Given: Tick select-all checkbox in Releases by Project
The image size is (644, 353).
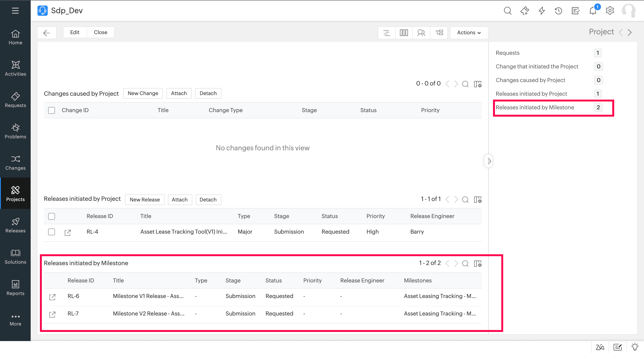Looking at the screenshot, I should (52, 216).
